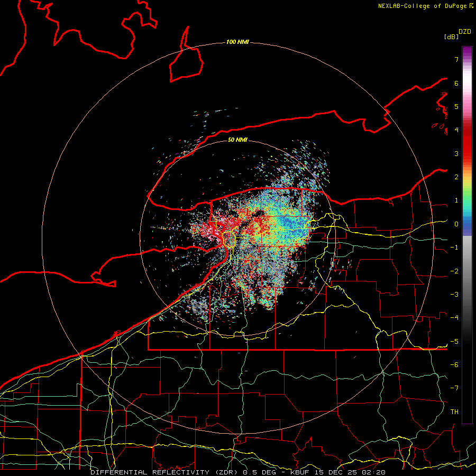Click the 100 NMI range ring label

click(x=237, y=42)
